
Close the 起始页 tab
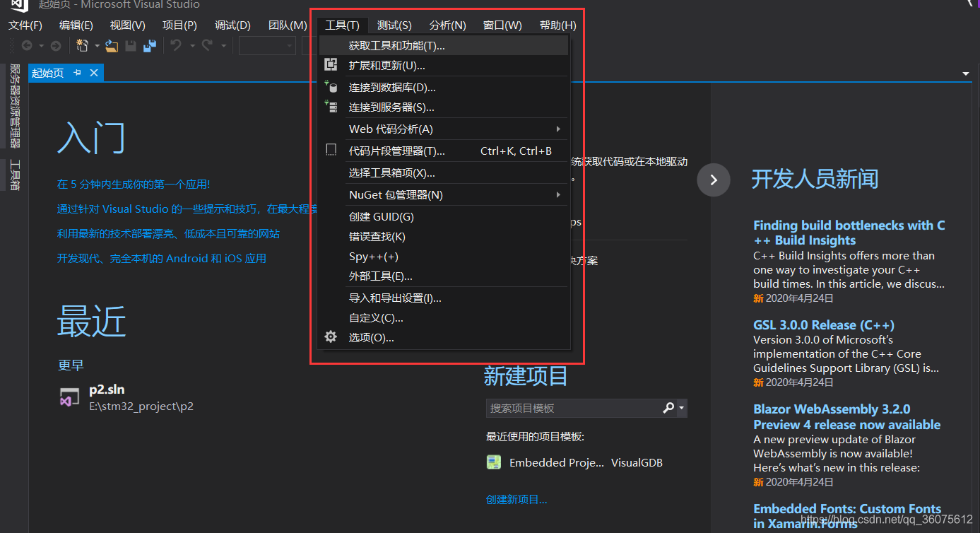pyautogui.click(x=94, y=73)
